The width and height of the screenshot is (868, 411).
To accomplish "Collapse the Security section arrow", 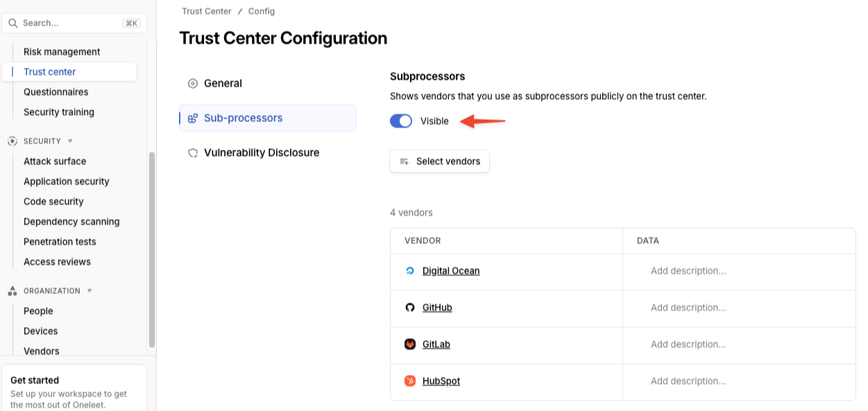I will (x=70, y=141).
